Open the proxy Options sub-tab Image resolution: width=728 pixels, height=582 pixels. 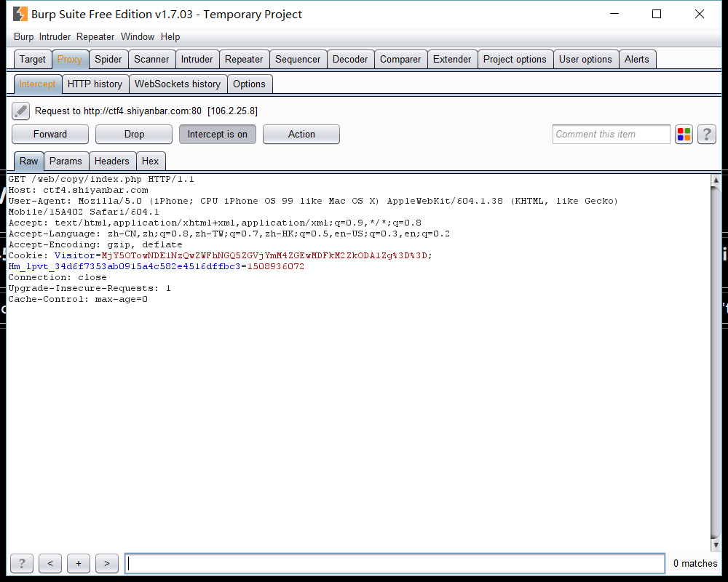click(x=249, y=84)
